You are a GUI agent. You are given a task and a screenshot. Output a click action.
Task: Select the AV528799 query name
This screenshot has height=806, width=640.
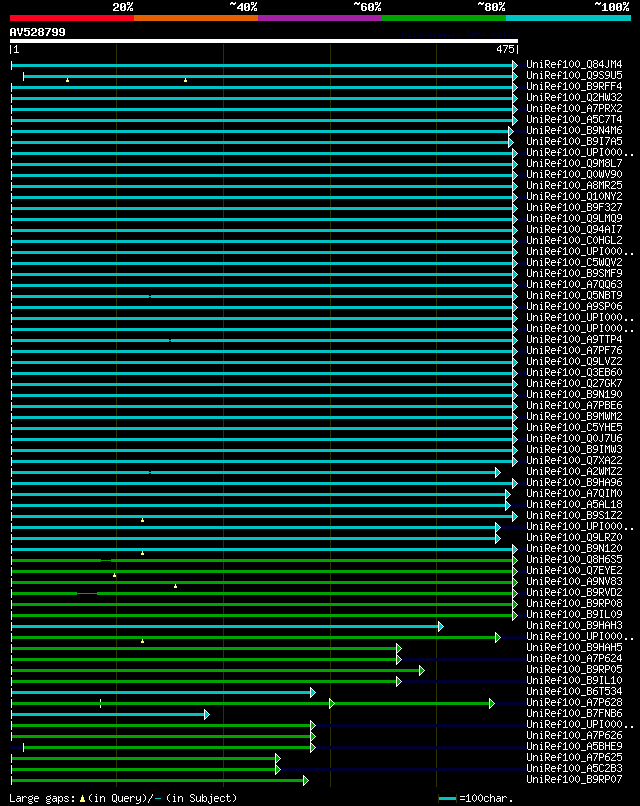click(x=38, y=32)
